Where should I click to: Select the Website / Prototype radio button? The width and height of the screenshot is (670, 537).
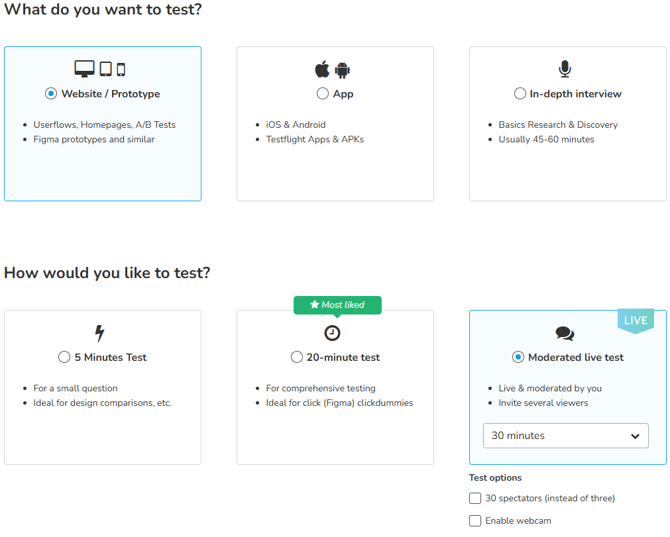[x=51, y=94]
